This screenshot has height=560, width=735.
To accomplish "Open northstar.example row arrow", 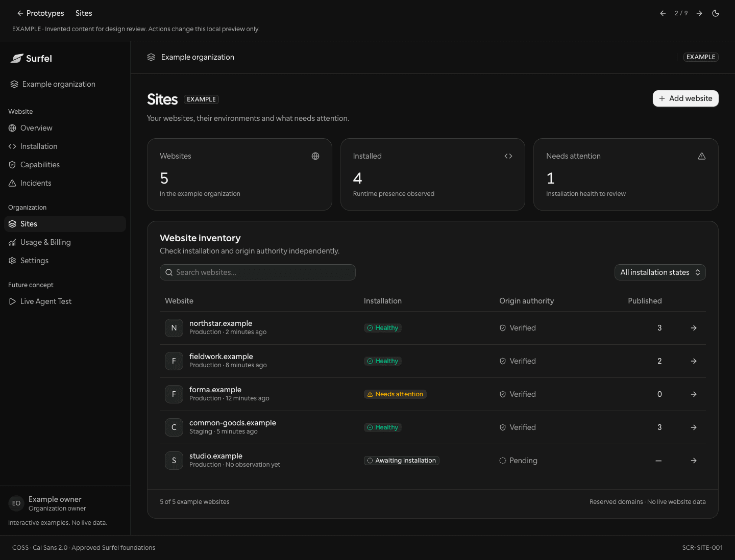I will tap(694, 328).
